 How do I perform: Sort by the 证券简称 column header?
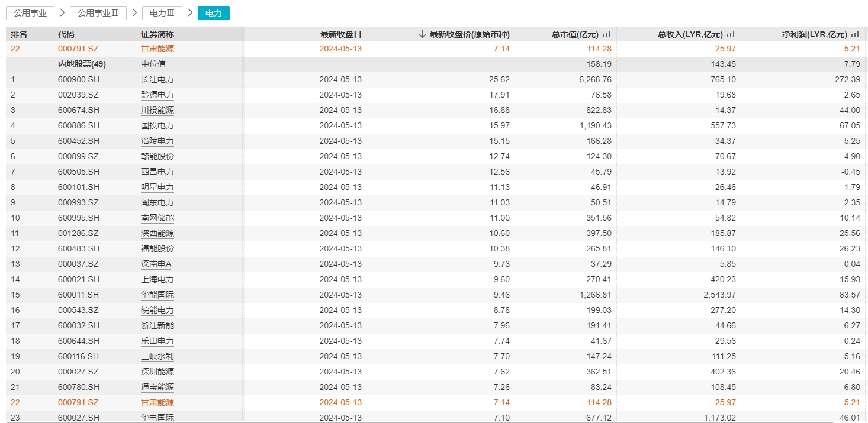pos(157,34)
